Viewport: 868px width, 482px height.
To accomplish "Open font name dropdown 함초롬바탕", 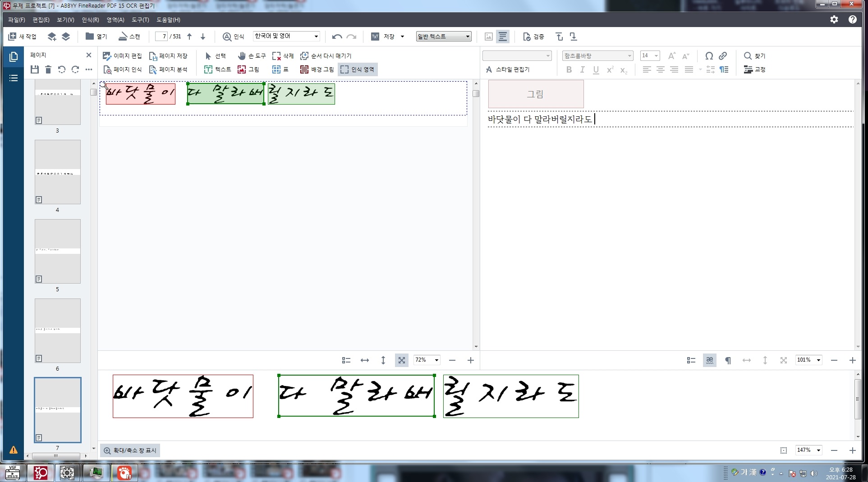I will pyautogui.click(x=629, y=56).
